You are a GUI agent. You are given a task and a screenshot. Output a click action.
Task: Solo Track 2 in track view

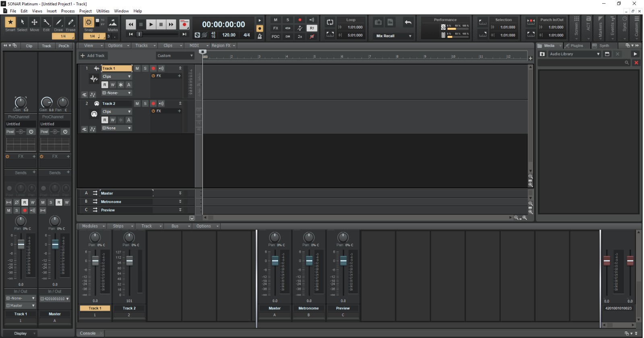[145, 104]
